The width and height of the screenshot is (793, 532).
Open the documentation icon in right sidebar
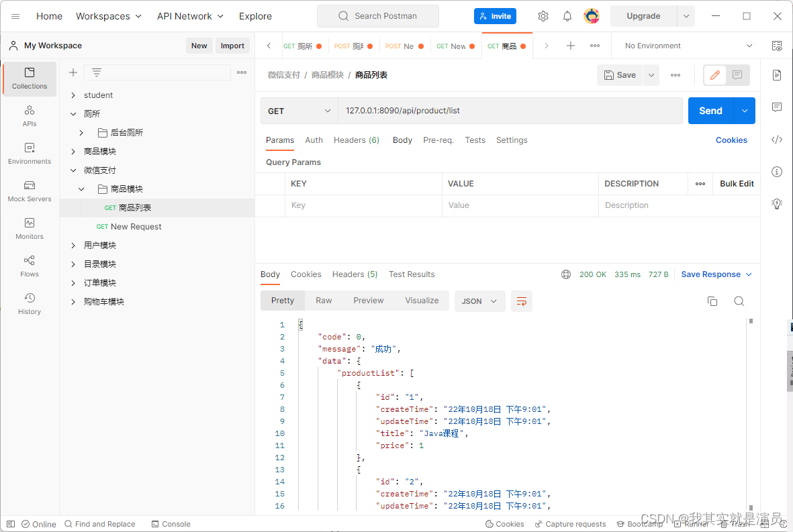pos(777,75)
